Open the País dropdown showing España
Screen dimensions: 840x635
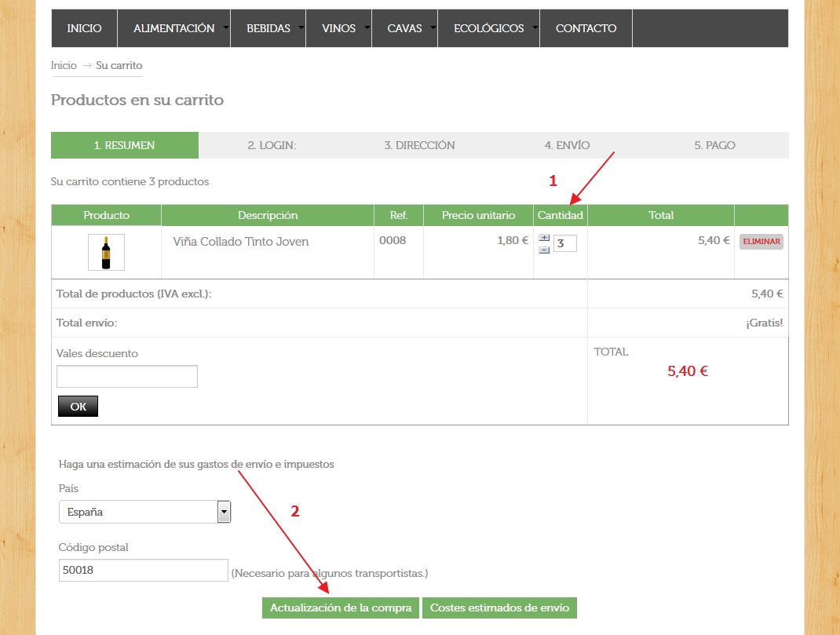(x=144, y=512)
